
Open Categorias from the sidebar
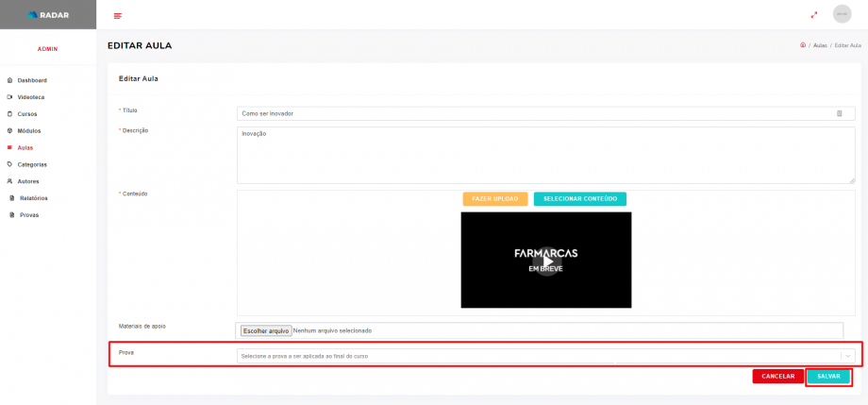pos(31,164)
